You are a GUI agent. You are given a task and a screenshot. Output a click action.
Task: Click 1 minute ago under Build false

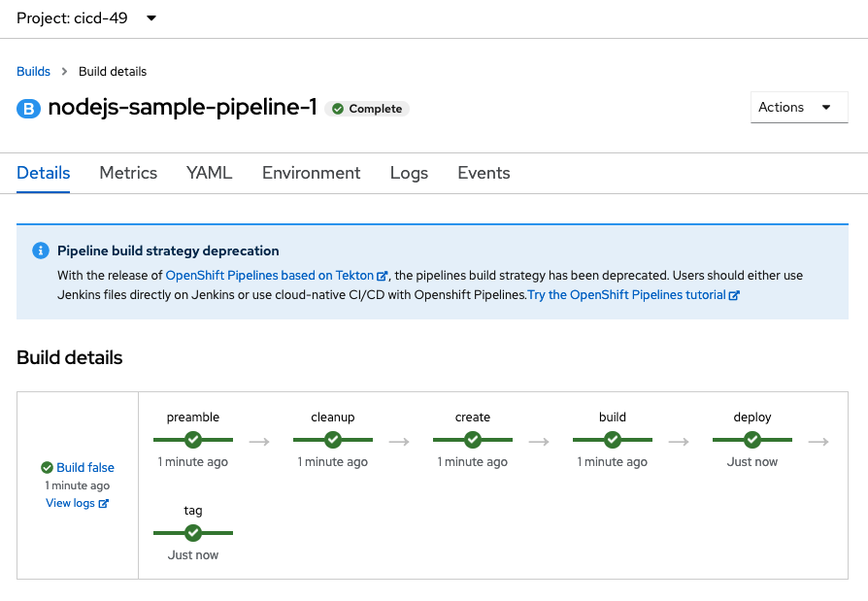(x=78, y=485)
